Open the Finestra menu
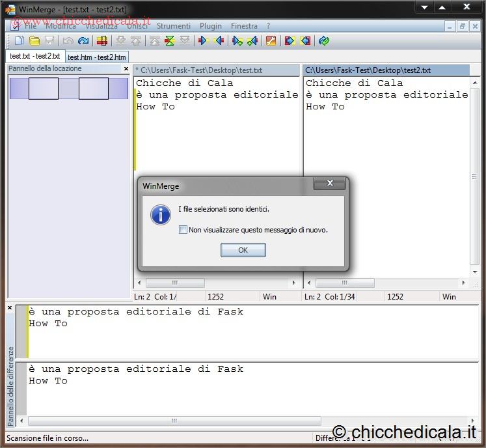Viewport: 486px width, 448px height. coord(244,26)
